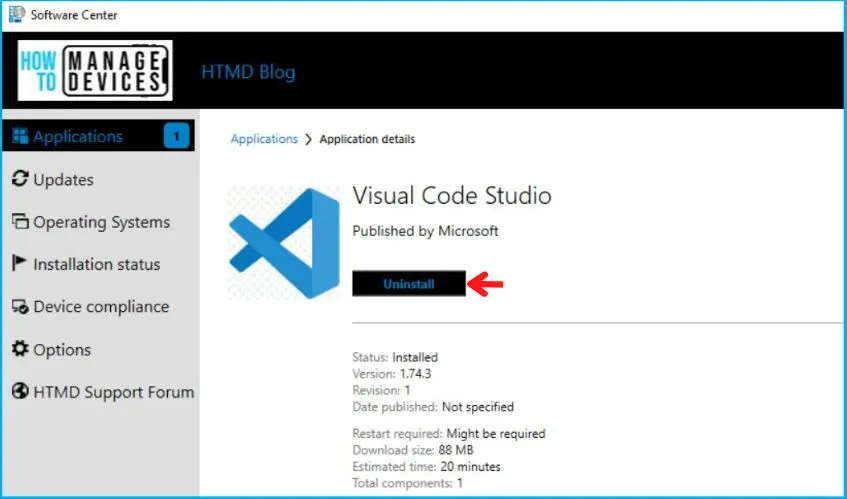Open the Updates section
This screenshot has height=499, width=847.
(x=63, y=180)
